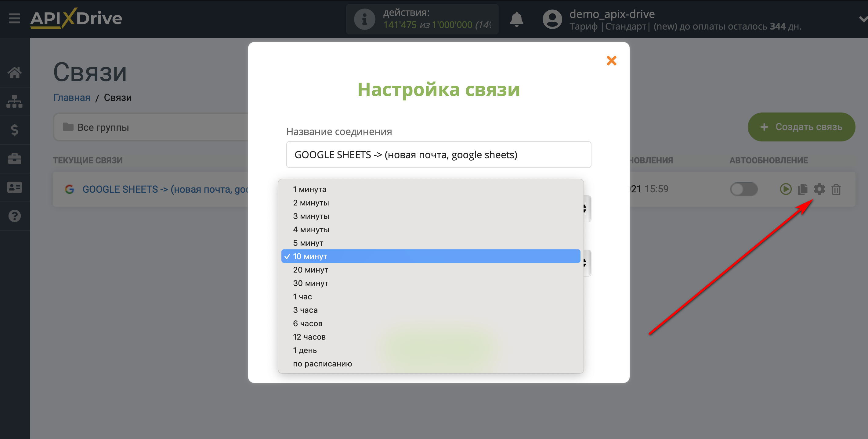Viewport: 868px width, 439px height.
Task: Open the help question-mark sidebar icon
Action: (x=14, y=216)
